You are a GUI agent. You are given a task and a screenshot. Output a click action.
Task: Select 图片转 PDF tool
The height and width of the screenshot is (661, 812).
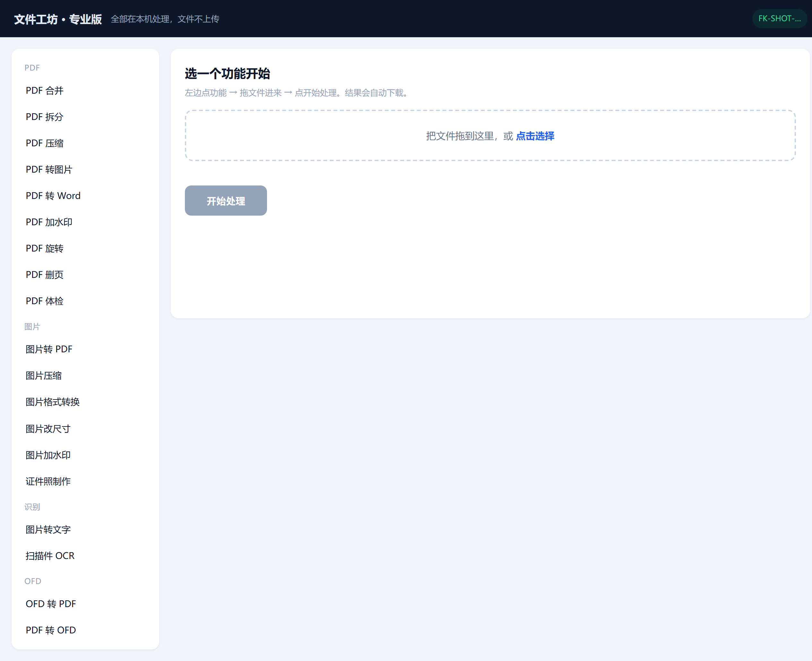pos(85,349)
